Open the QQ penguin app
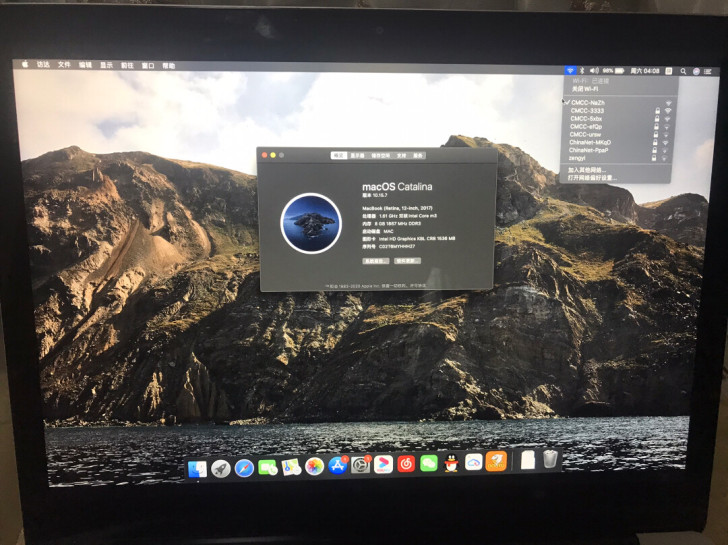Viewport: 728px width, 545px height. point(451,463)
